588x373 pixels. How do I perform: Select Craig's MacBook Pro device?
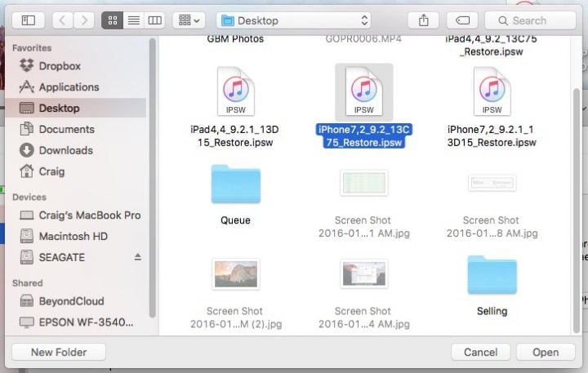(75, 215)
